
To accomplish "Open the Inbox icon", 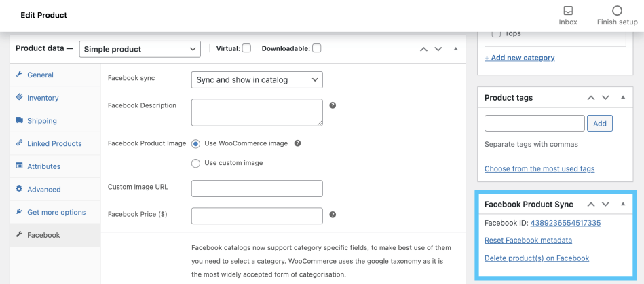I will coord(568,11).
